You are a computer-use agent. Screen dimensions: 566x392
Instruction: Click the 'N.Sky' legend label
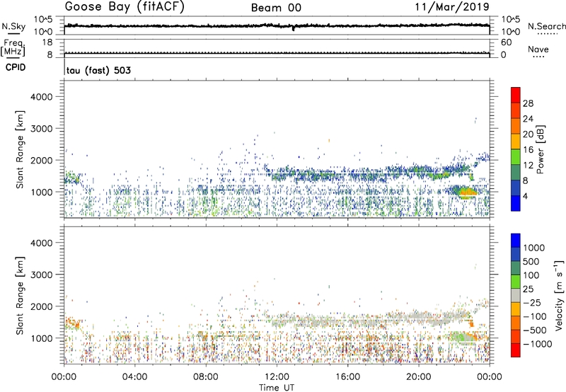click(x=13, y=26)
